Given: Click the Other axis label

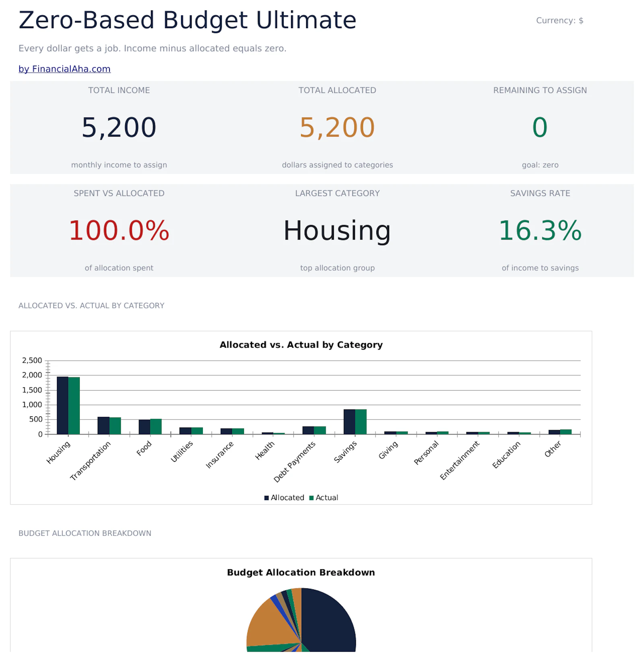Looking at the screenshot, I should coord(553,449).
